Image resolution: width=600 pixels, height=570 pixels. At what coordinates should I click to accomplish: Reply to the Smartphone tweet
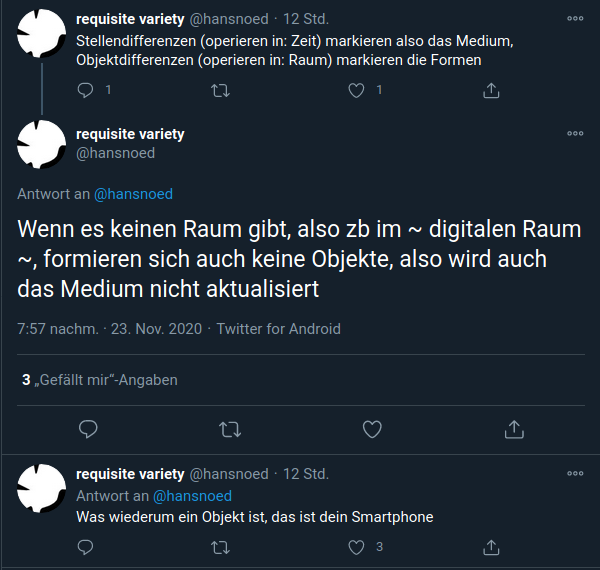point(85,547)
